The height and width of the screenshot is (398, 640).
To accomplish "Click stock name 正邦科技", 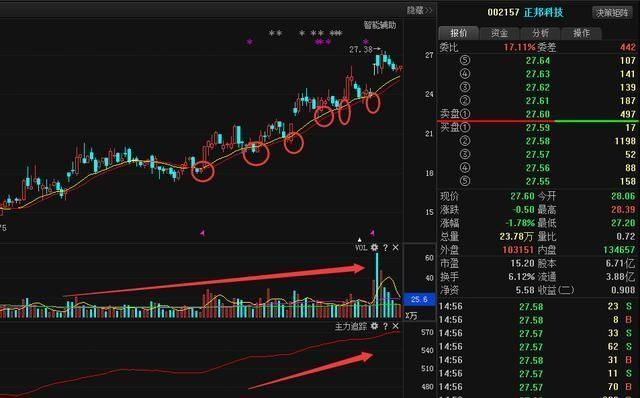I will click(543, 12).
